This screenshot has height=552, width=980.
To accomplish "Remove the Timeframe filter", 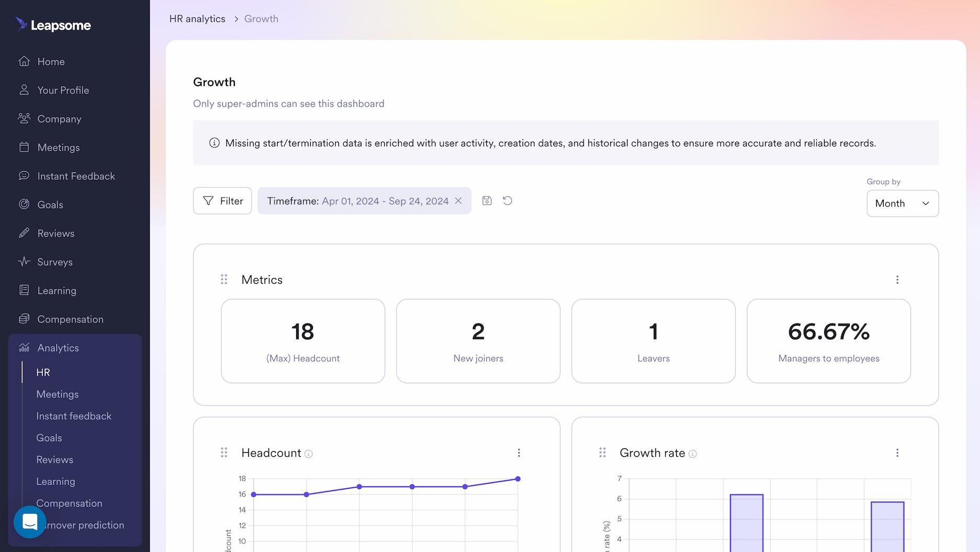I will 459,200.
